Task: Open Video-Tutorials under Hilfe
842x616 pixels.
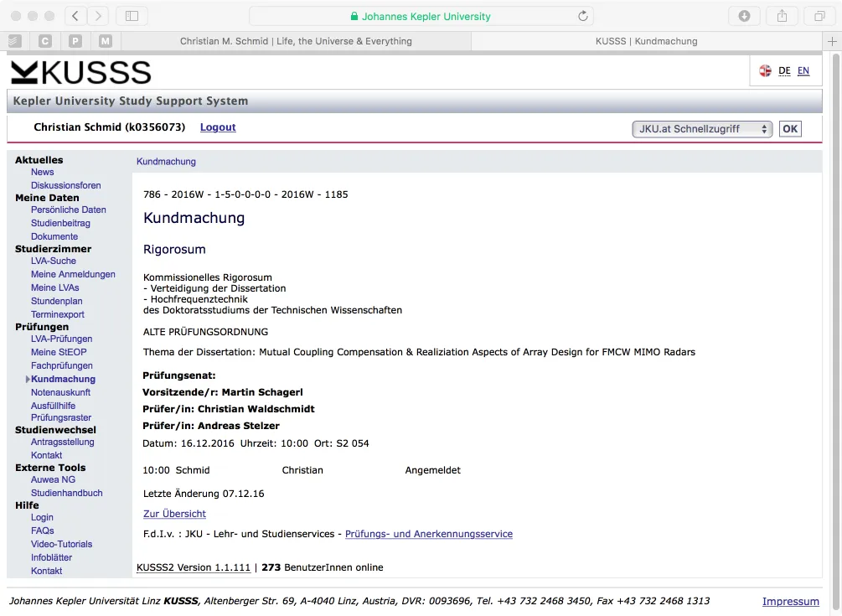Action: pos(62,543)
